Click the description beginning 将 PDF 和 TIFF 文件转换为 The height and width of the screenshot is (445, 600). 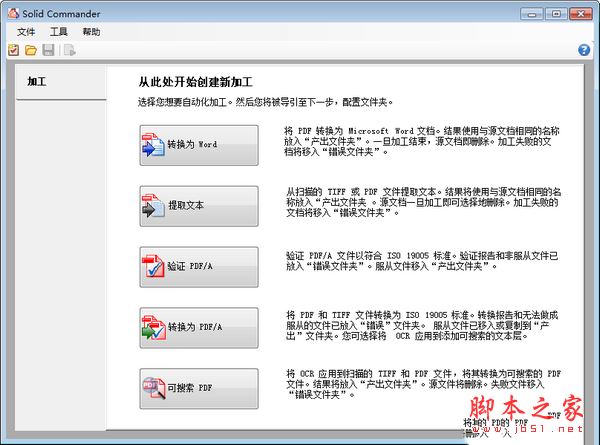(422, 326)
